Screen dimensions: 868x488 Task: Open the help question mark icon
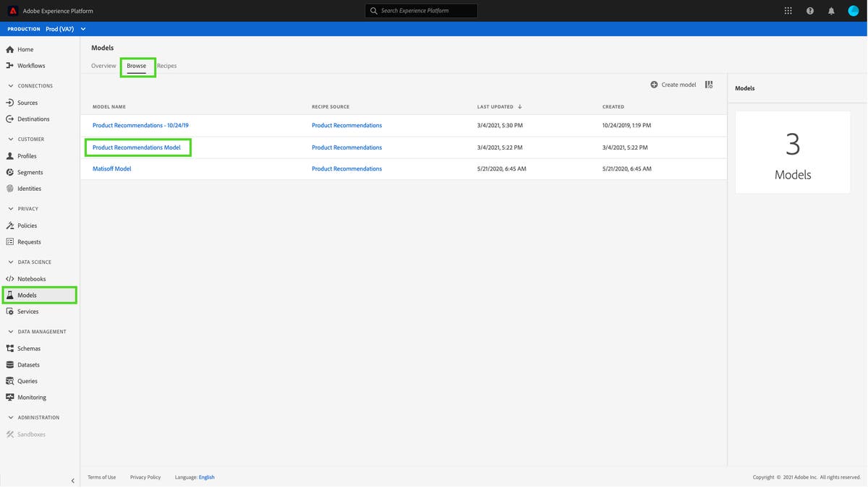(810, 11)
